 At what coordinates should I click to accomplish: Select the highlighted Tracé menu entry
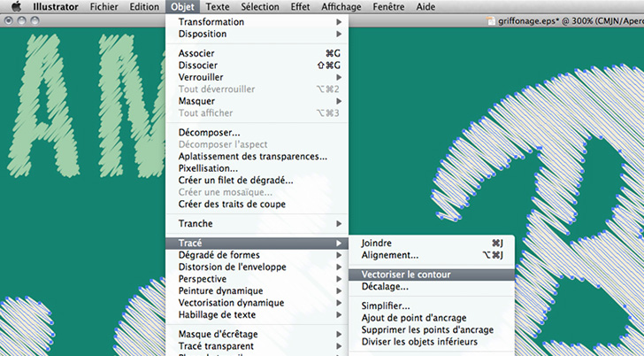point(257,243)
